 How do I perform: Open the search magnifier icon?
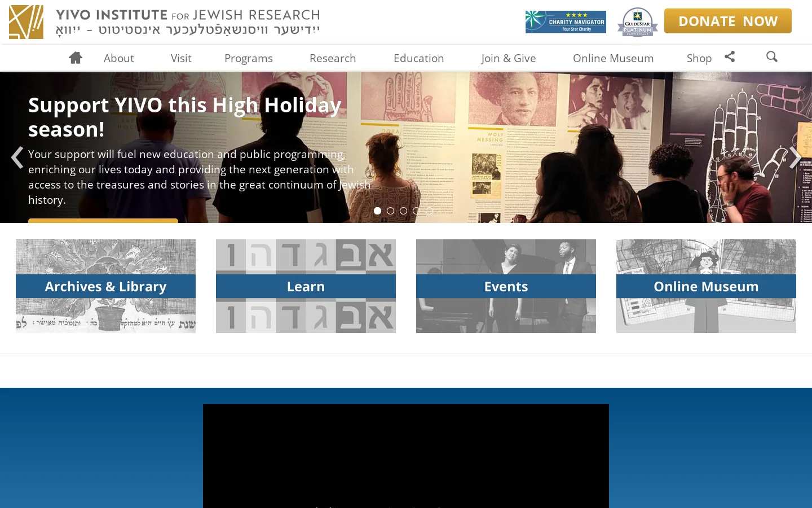point(772,56)
